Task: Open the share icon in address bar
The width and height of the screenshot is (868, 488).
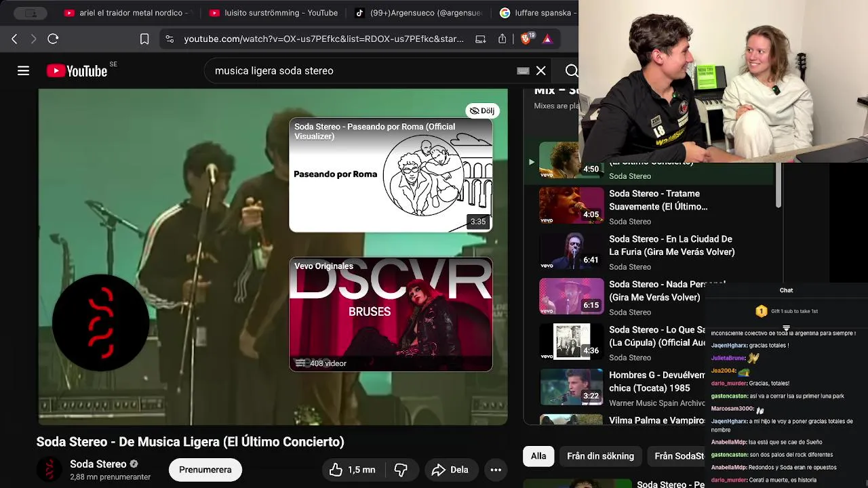Action: click(x=502, y=39)
